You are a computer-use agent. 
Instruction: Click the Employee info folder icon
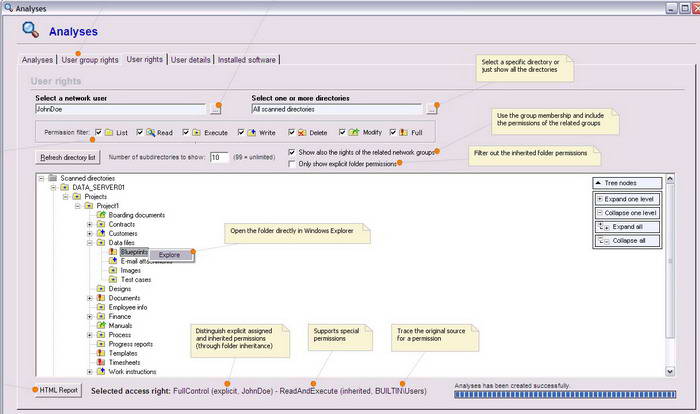point(101,307)
